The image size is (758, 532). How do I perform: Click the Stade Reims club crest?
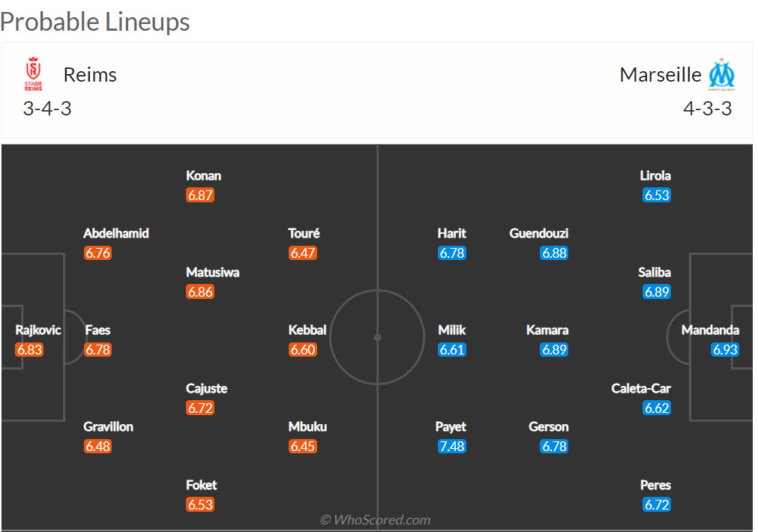click(33, 74)
